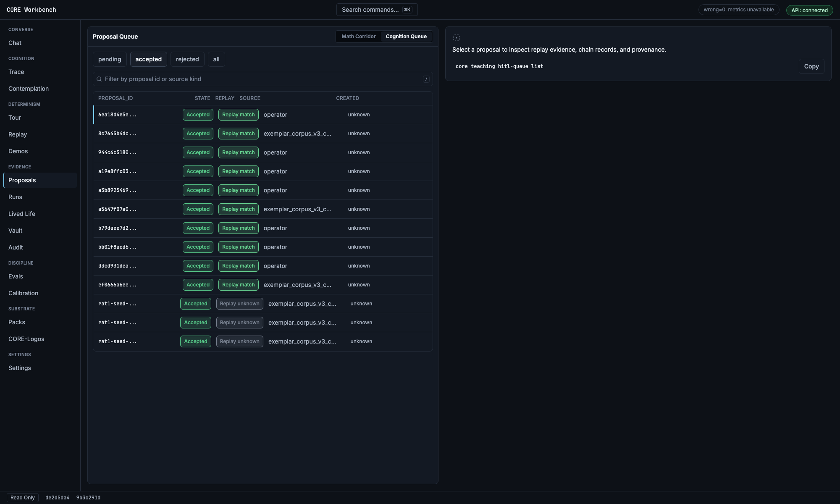The height and width of the screenshot is (504, 840).
Task: Click the Proposal Queue panel heading
Action: (115, 37)
